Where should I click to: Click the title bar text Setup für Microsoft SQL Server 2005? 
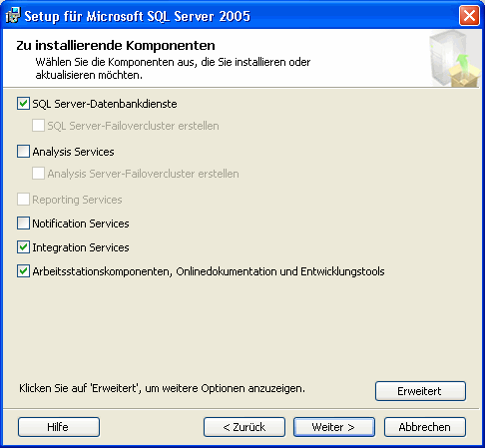point(137,16)
